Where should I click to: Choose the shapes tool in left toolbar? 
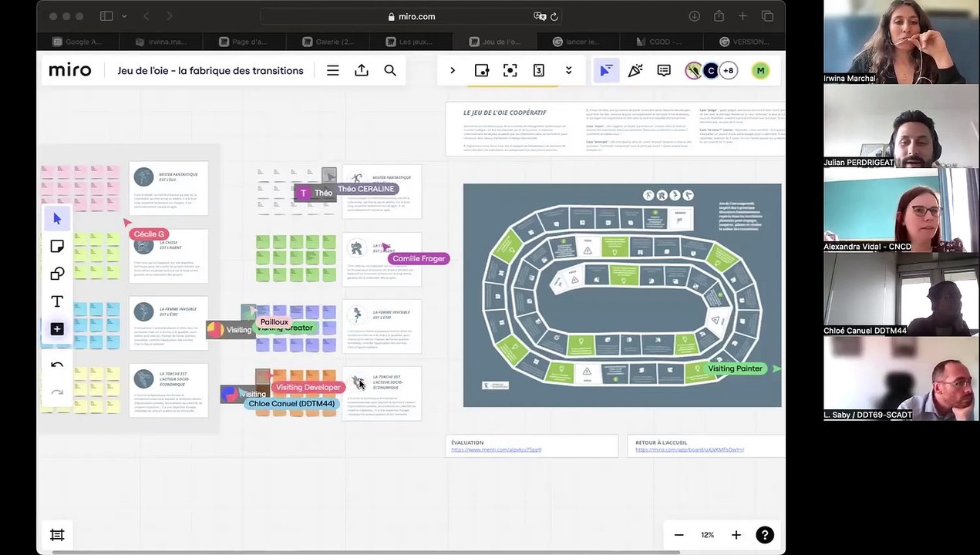[x=57, y=274]
